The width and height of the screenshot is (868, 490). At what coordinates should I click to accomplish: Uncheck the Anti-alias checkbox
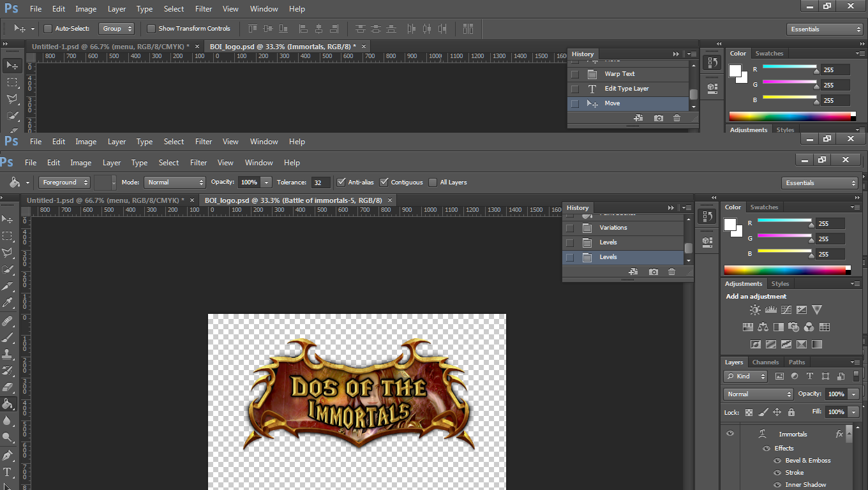(341, 182)
